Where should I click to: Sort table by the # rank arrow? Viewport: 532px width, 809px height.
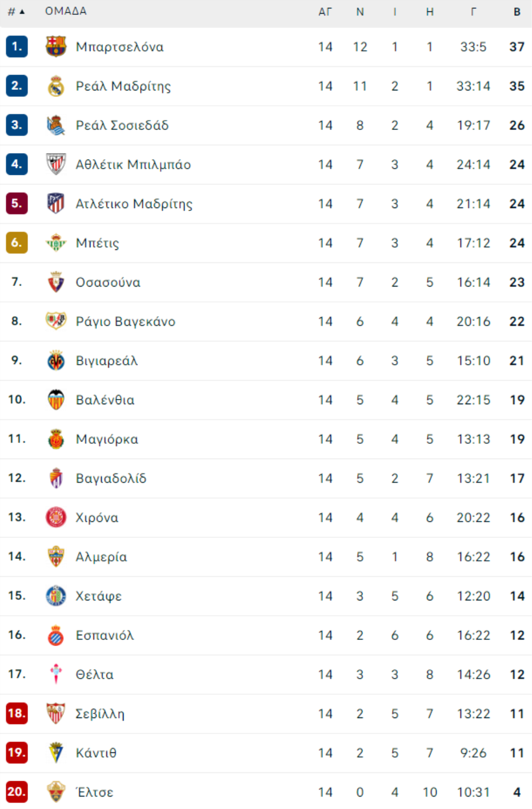pos(17,11)
